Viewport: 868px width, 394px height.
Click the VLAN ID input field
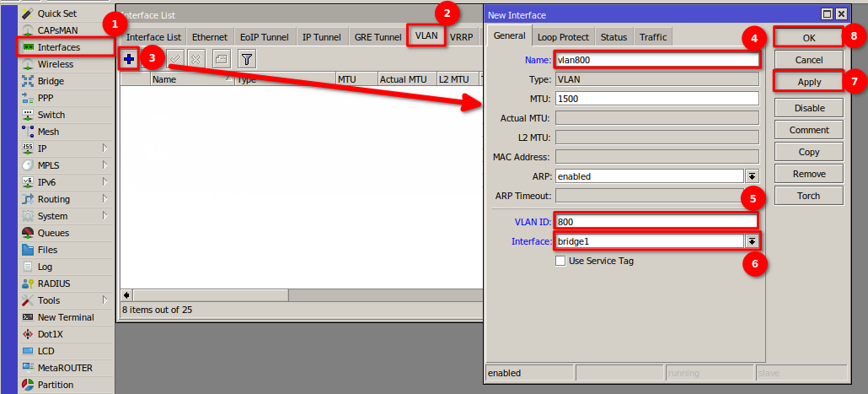[x=656, y=222]
